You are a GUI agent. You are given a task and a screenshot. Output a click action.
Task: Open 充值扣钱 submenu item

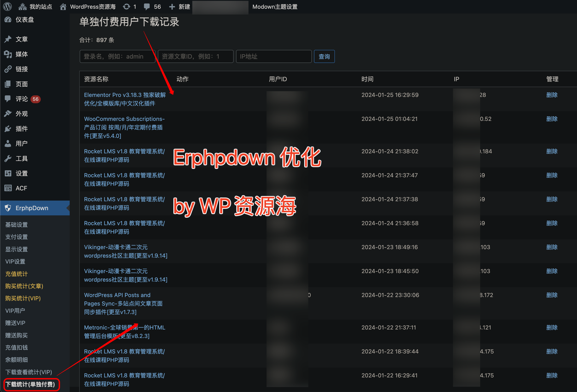pos(16,347)
